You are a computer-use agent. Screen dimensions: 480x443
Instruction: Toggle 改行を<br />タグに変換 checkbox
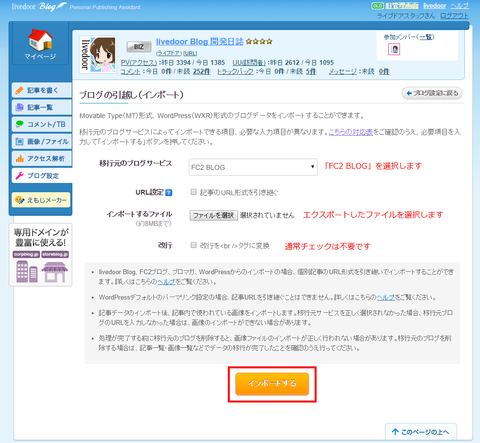[x=193, y=245]
